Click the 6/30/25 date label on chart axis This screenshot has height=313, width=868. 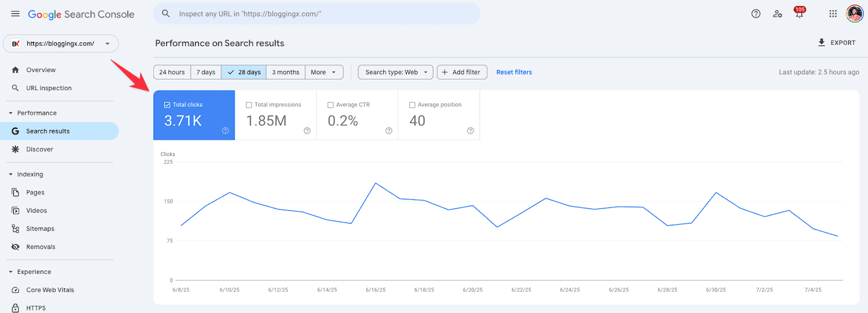(x=716, y=290)
